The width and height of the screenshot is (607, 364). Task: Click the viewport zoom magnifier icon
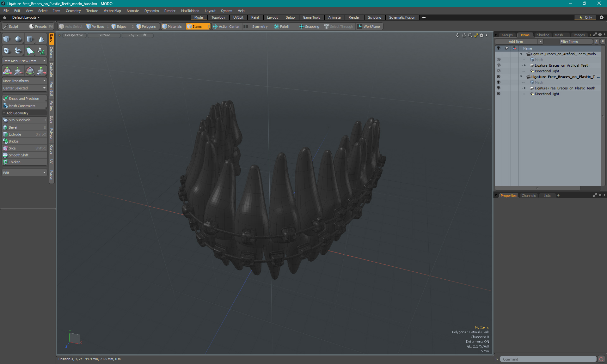470,35
